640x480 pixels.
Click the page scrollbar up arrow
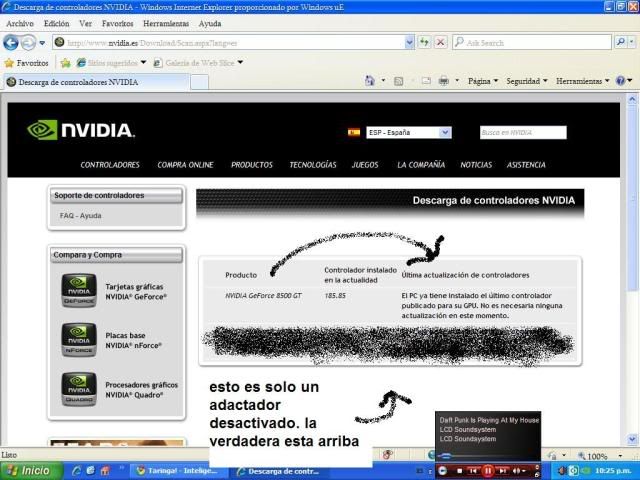632,99
